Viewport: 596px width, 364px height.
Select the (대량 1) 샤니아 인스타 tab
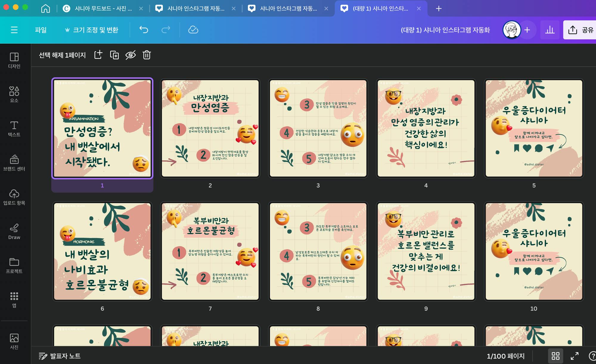[380, 8]
